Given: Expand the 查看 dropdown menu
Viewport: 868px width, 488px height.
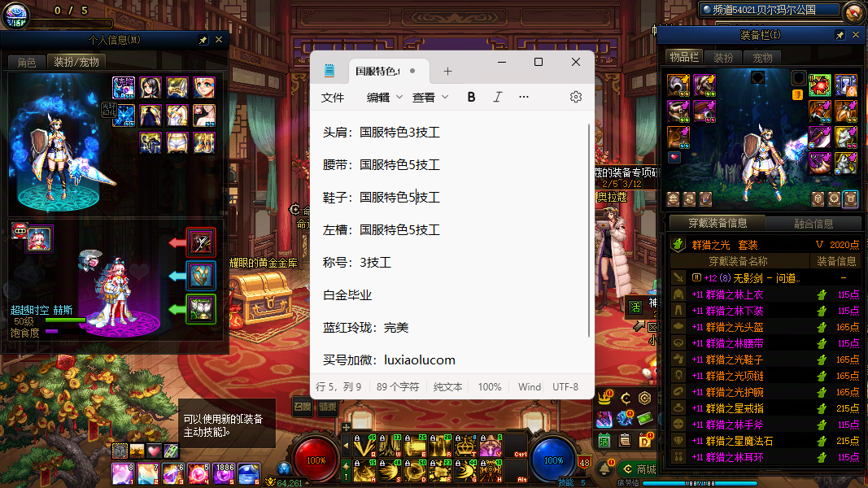Looking at the screenshot, I should click(x=430, y=97).
